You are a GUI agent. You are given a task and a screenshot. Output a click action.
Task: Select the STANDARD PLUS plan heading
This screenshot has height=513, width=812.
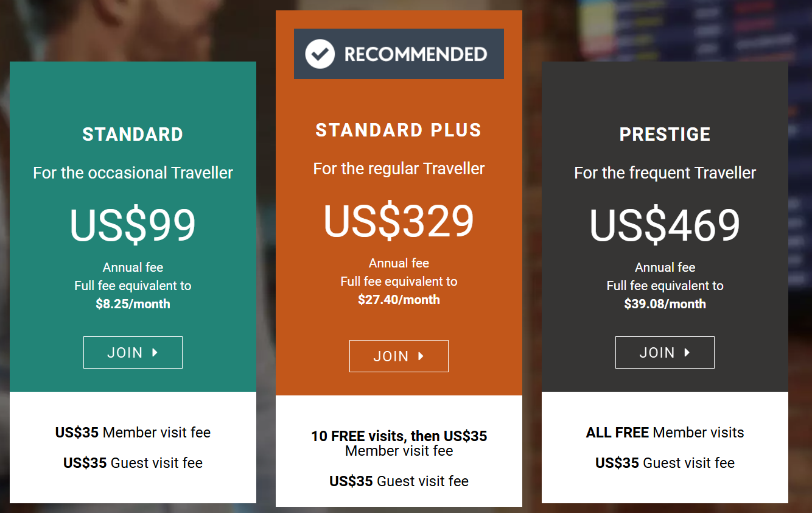pyautogui.click(x=399, y=130)
